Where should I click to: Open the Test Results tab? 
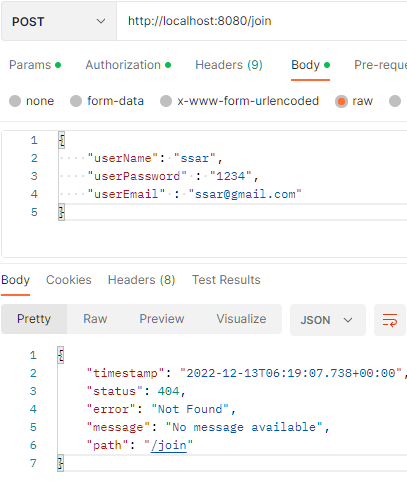coord(226,280)
